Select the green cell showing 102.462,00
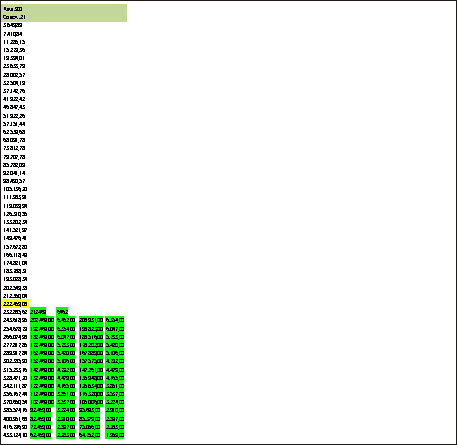The height and width of the screenshot is (445, 457). pyautogui.click(x=42, y=402)
